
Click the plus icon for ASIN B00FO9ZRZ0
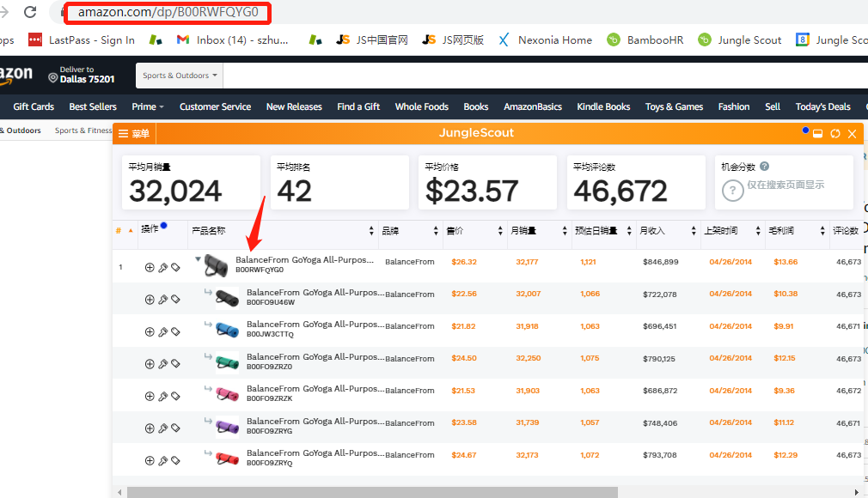click(150, 363)
